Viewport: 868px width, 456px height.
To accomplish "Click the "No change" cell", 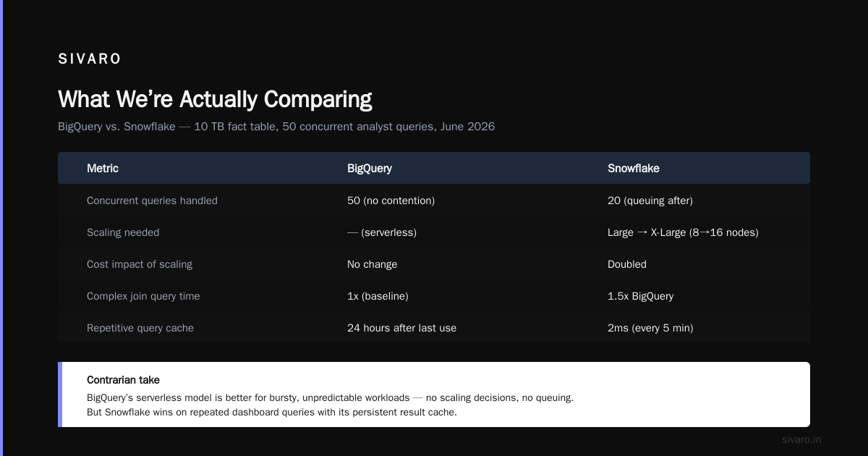I will (x=373, y=264).
